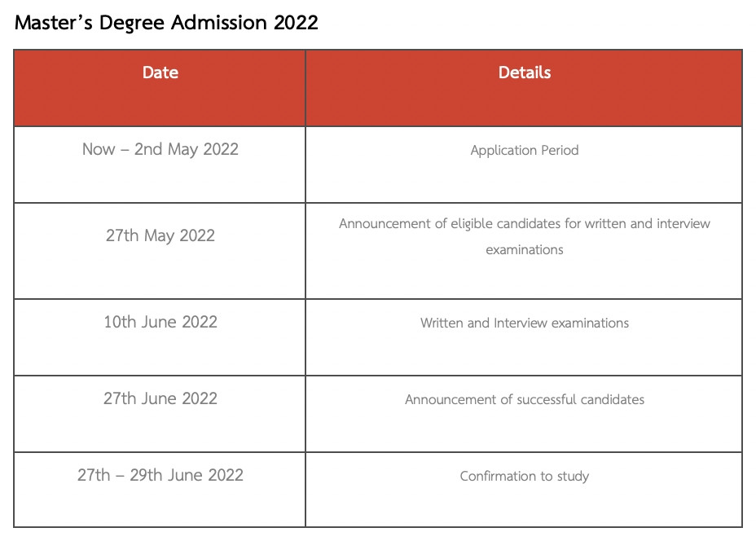
Task: Click the word Admission in the heading
Action: pos(219,23)
